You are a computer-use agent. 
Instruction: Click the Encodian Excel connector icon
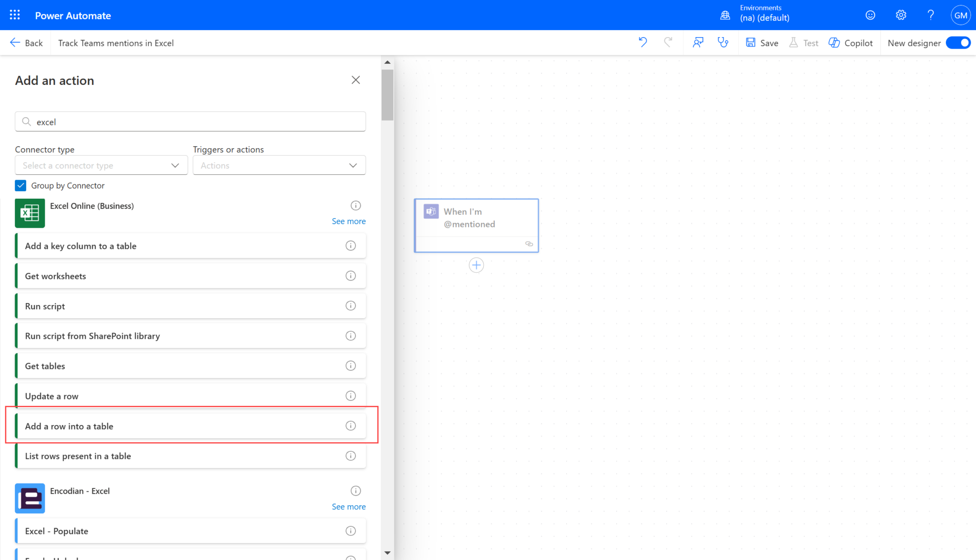[30, 498]
